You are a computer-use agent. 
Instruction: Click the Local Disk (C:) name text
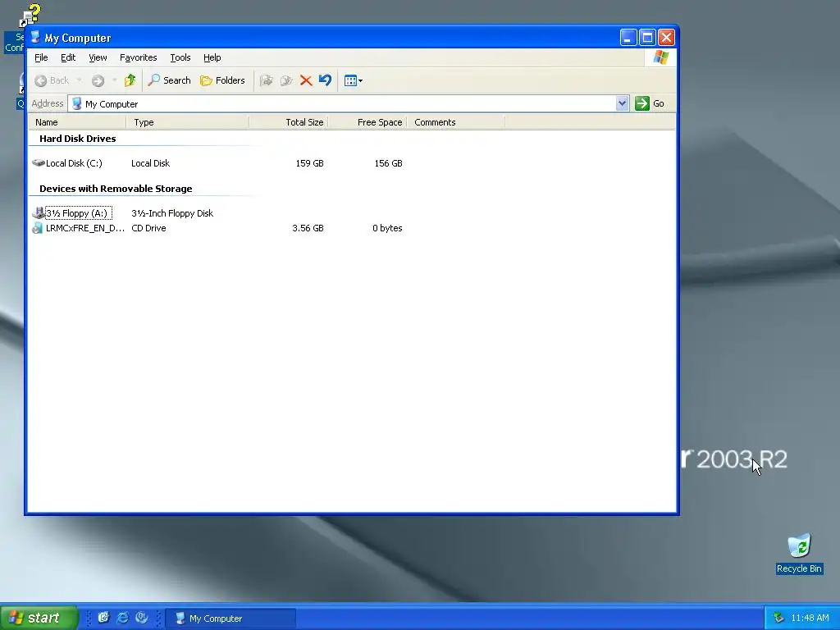point(74,163)
